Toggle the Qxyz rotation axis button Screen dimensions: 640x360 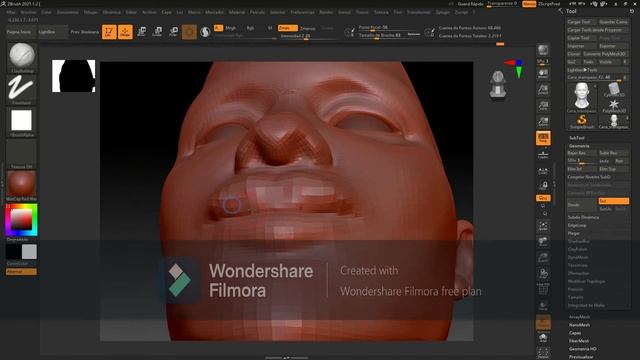[x=543, y=198]
